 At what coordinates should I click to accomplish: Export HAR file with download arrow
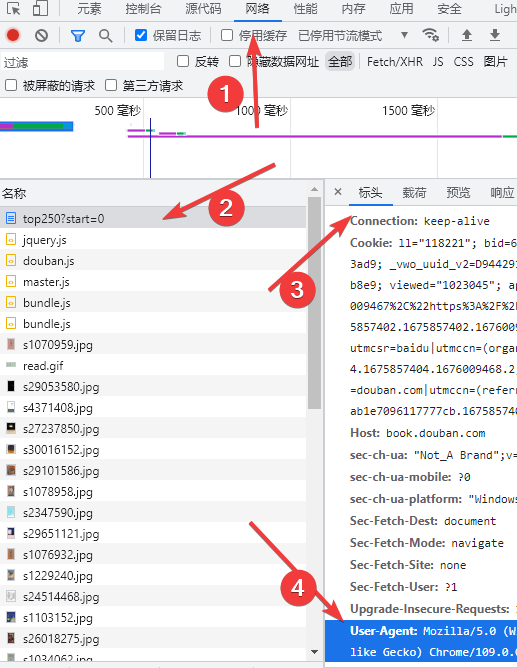tap(495, 35)
